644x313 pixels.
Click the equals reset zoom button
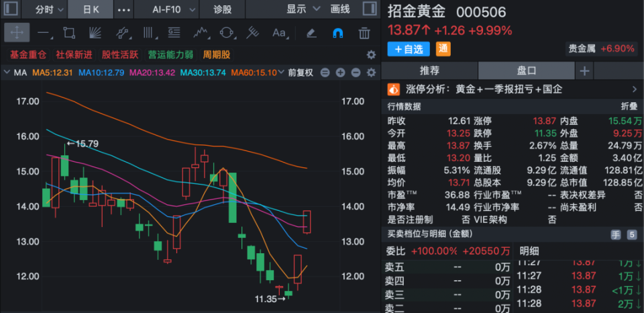point(325,73)
